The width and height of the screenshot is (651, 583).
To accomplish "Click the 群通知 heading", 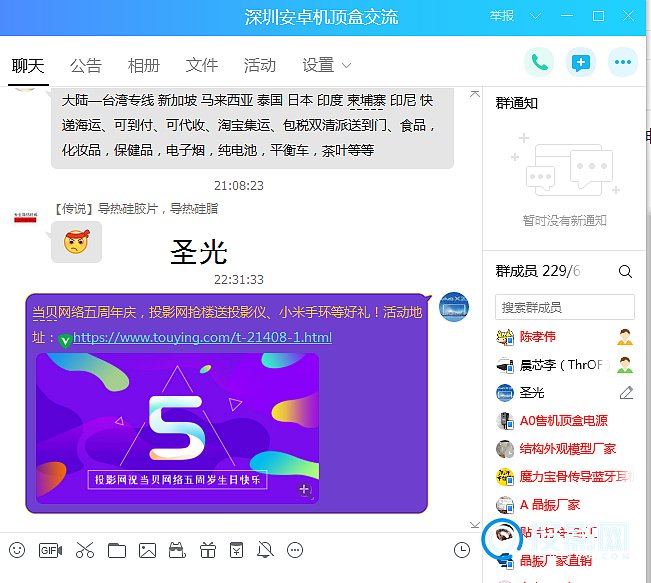I will tap(516, 103).
